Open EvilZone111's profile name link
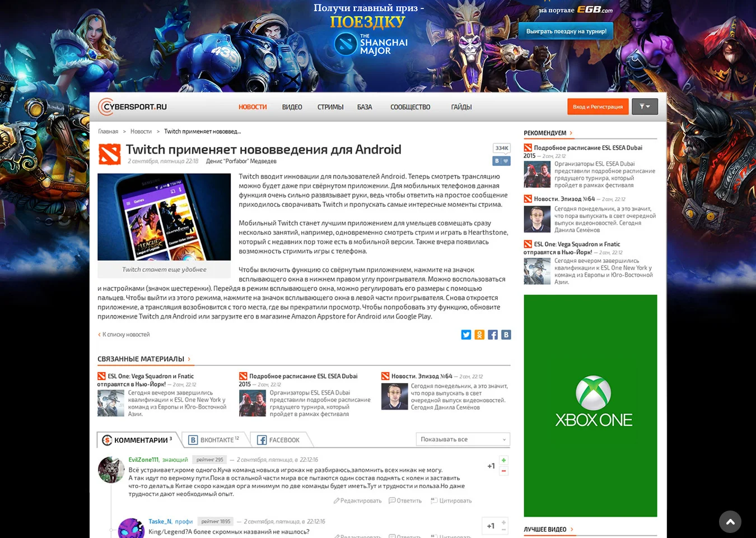This screenshot has width=756, height=538. coord(144,460)
